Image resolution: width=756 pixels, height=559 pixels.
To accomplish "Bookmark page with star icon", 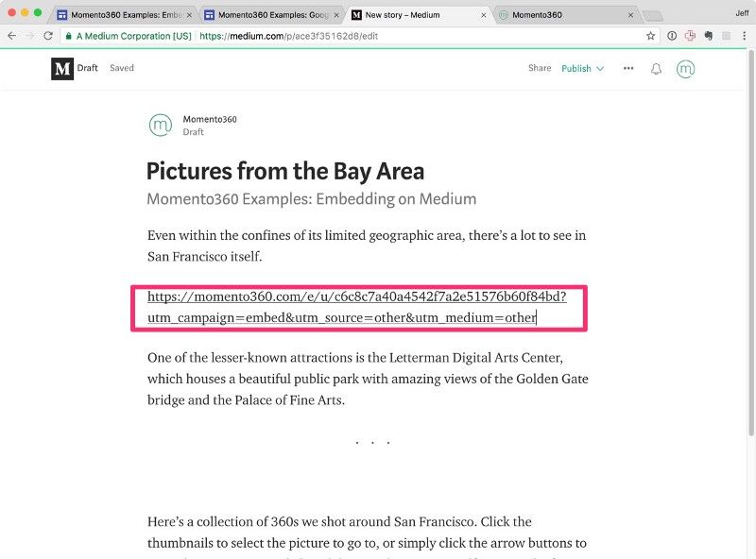I will [650, 36].
